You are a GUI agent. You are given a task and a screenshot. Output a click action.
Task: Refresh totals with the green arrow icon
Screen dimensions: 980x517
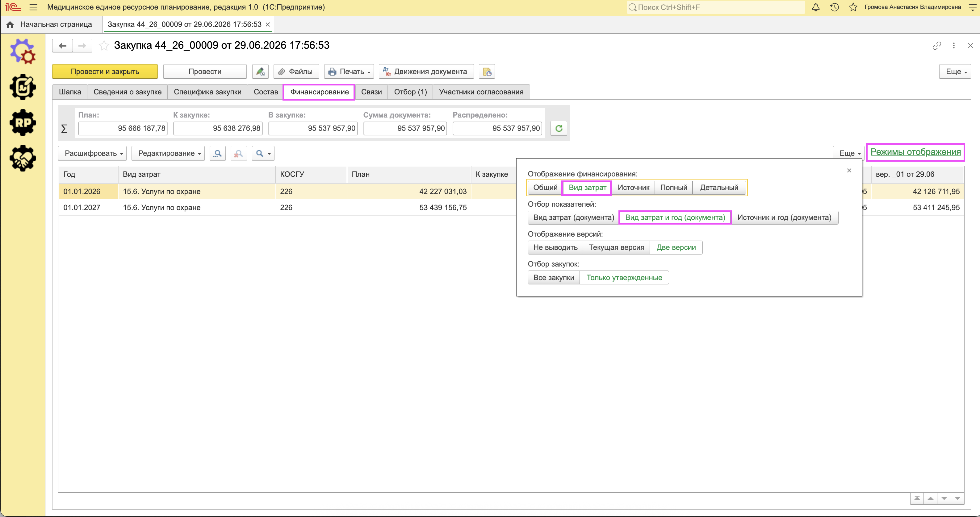[559, 129]
